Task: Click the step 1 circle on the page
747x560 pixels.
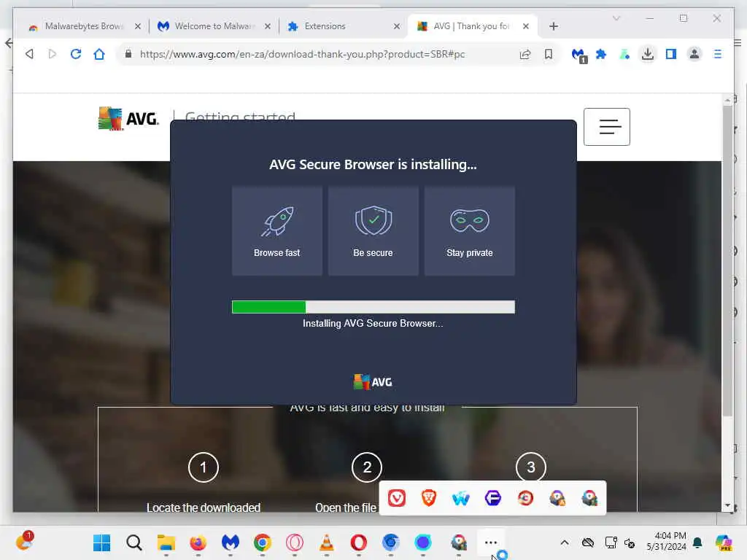Action: click(204, 467)
